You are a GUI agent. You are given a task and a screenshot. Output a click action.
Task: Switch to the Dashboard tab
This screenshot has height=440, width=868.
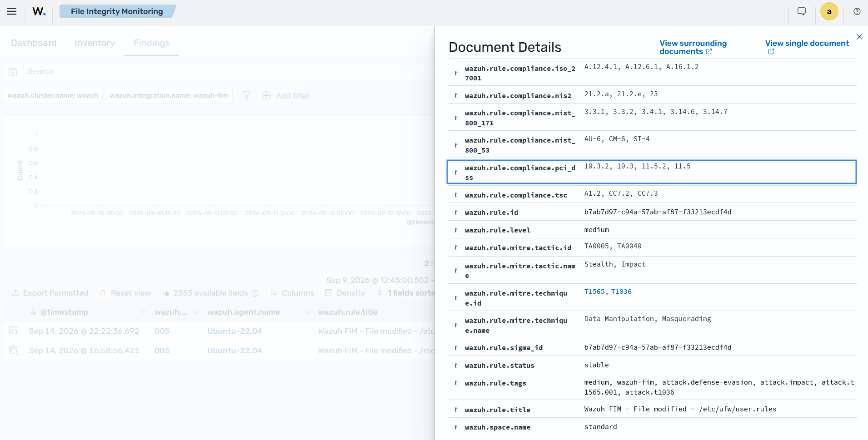coord(34,43)
